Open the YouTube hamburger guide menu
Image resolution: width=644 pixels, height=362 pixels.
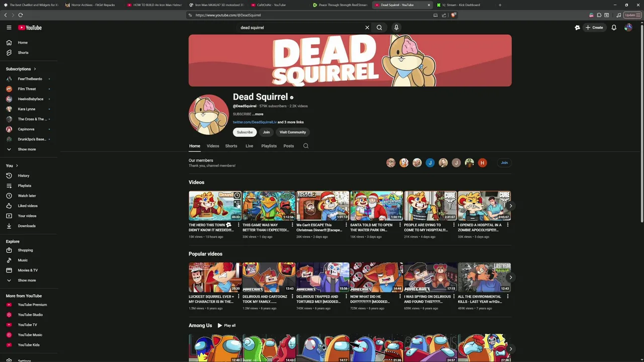click(x=9, y=28)
